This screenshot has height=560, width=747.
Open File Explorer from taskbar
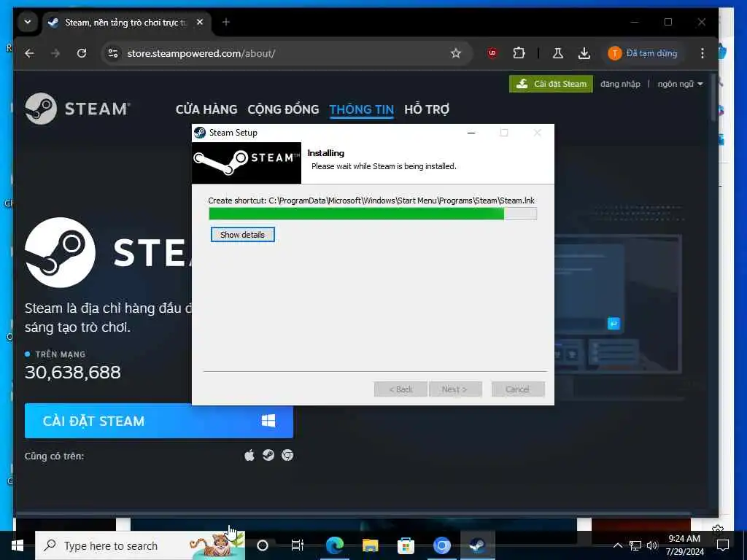coord(370,545)
